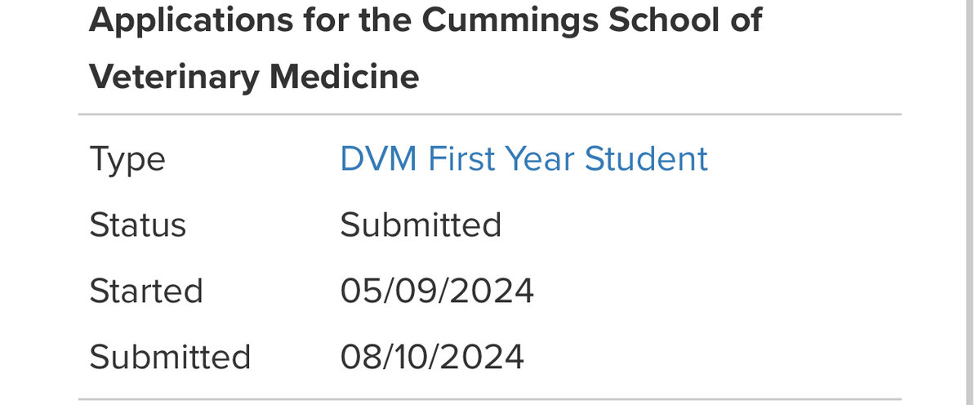Click the Type field label
This screenshot has width=980, height=405.
(127, 160)
